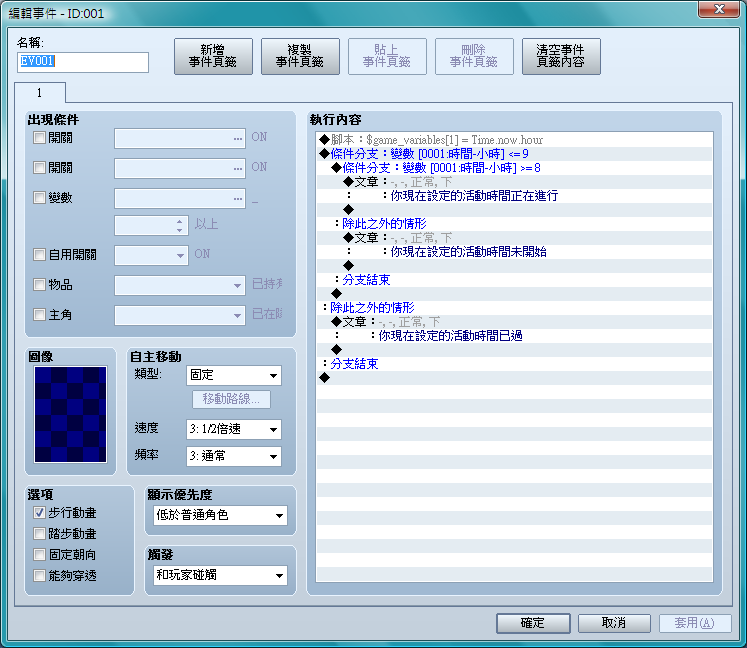Check the 固定朝向 option
747x648 pixels.
tap(40, 555)
